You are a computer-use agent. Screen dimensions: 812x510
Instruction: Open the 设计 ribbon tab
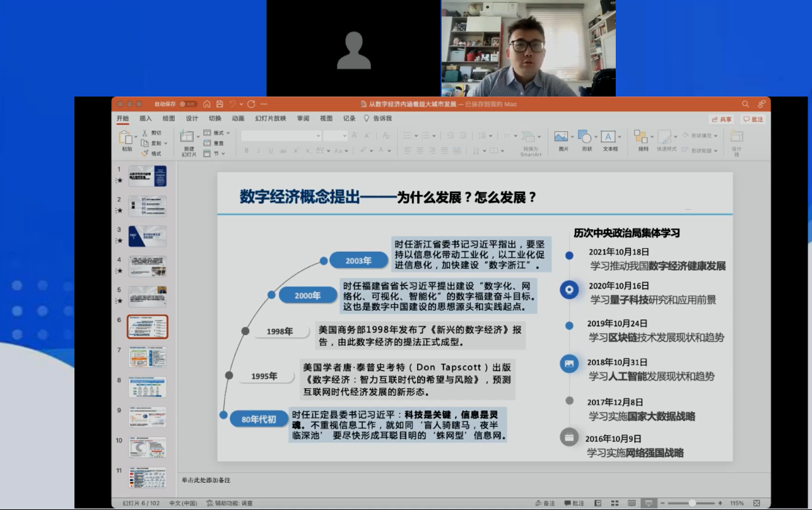coord(192,119)
